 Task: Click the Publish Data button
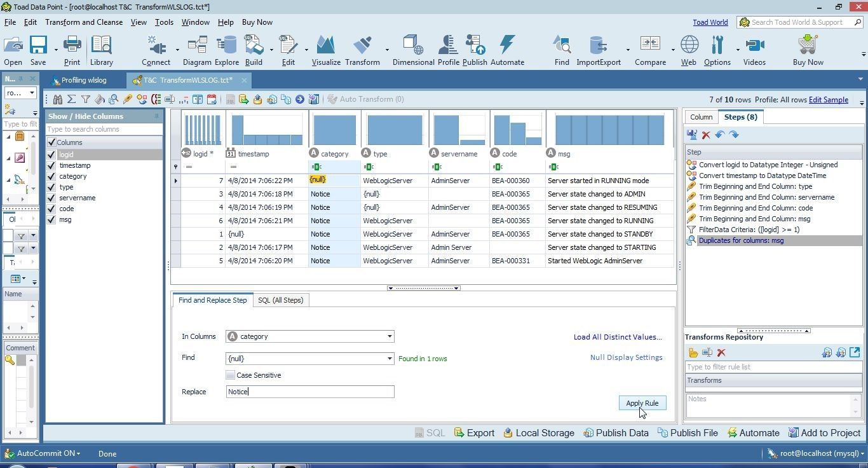click(616, 433)
